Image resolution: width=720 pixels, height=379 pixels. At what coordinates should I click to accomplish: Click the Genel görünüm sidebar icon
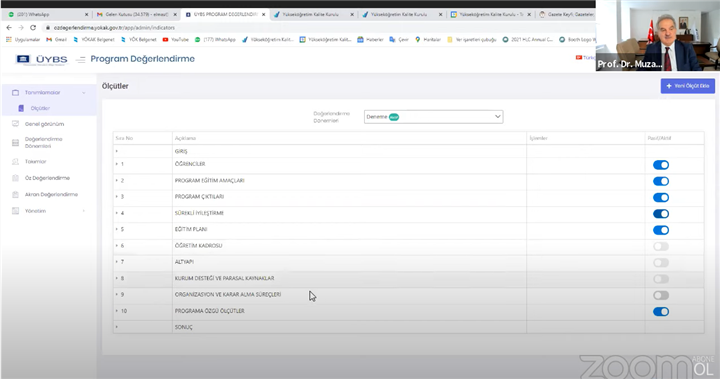(16, 124)
